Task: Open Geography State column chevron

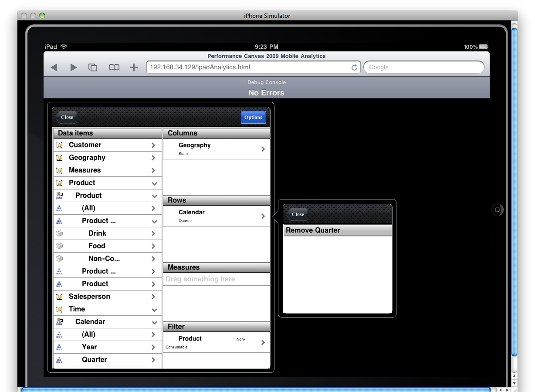Action: coord(263,149)
